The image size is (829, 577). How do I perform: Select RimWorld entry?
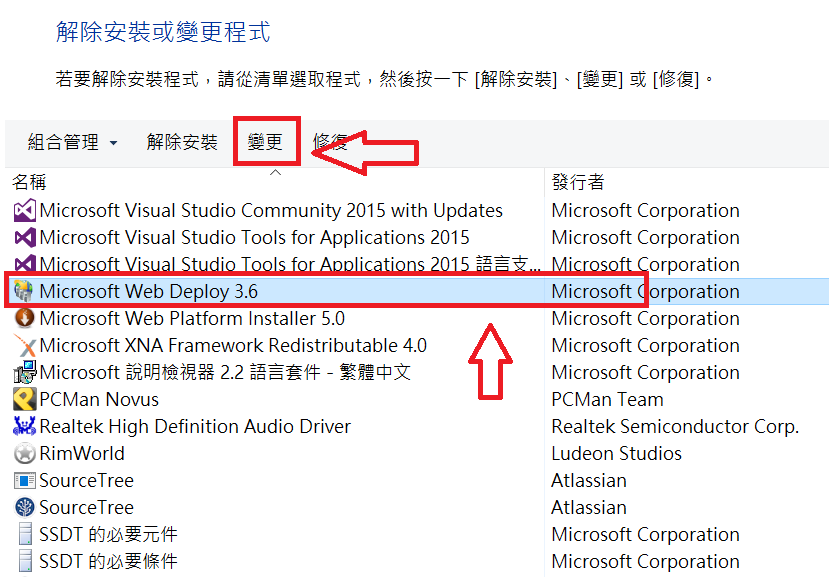click(x=82, y=453)
